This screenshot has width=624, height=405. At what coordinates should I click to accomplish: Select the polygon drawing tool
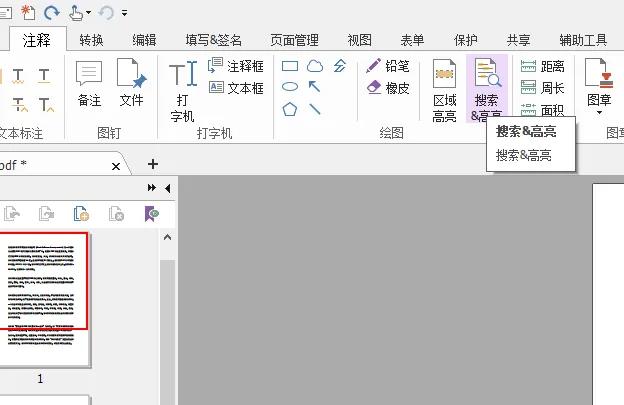[290, 109]
